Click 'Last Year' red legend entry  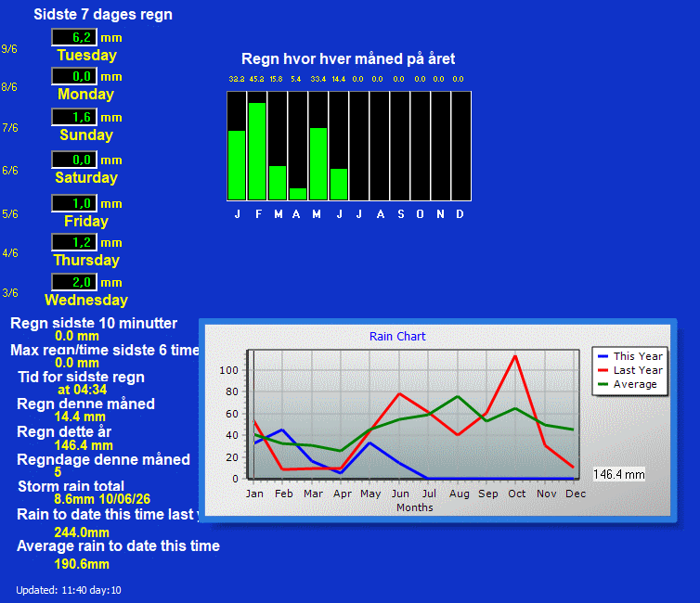(630, 370)
